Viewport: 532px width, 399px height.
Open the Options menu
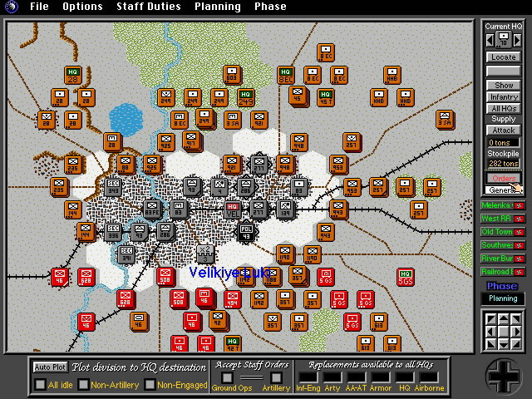[x=82, y=7]
